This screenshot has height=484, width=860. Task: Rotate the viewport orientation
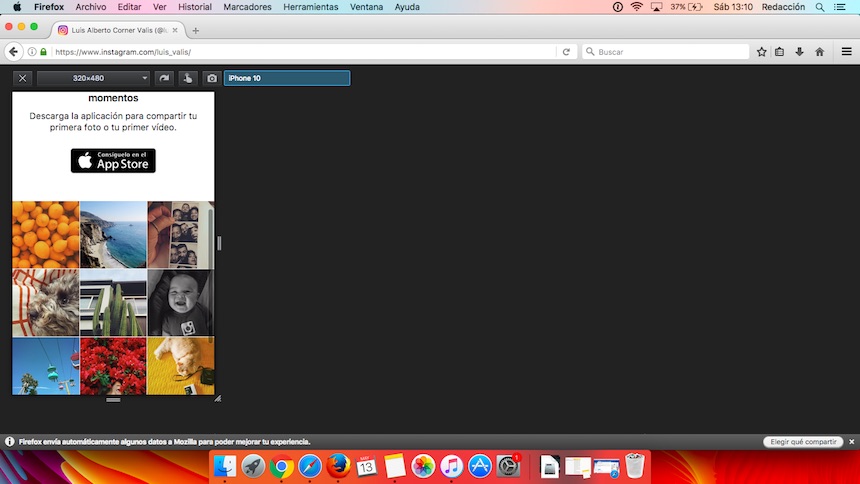point(165,78)
